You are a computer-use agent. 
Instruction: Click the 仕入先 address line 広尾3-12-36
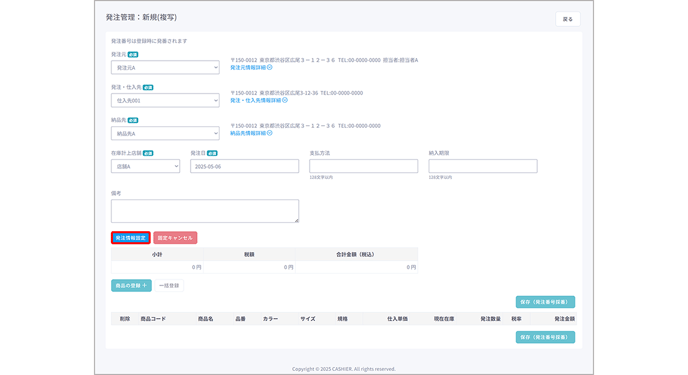coord(297,93)
